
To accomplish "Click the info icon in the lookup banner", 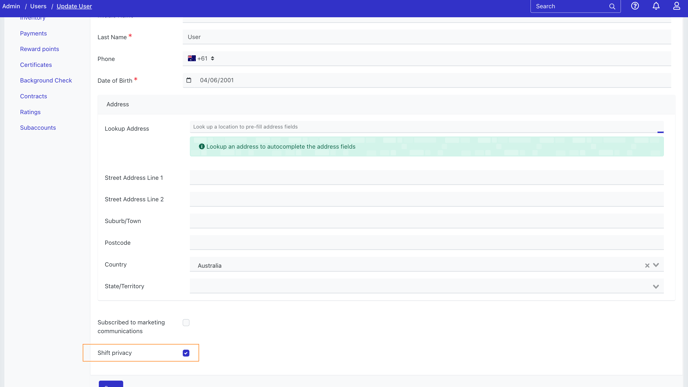I will [201, 147].
